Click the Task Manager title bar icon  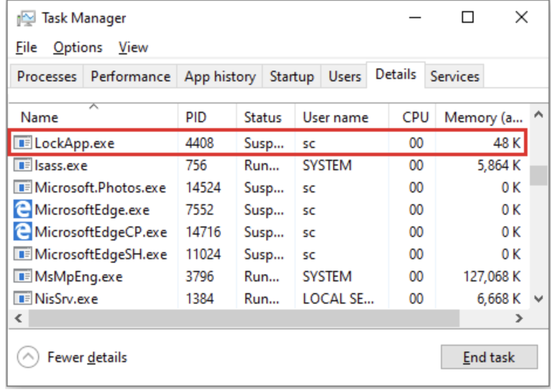click(x=26, y=18)
